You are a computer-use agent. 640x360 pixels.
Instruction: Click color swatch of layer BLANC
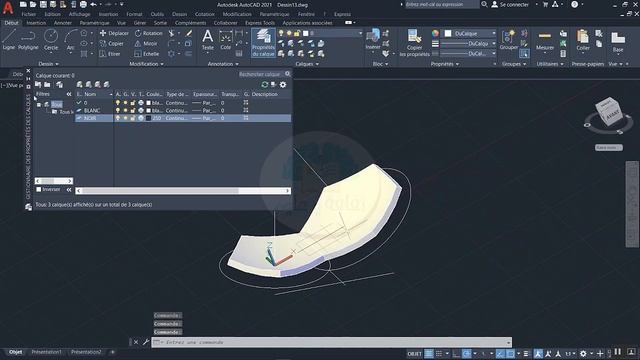tap(149, 110)
